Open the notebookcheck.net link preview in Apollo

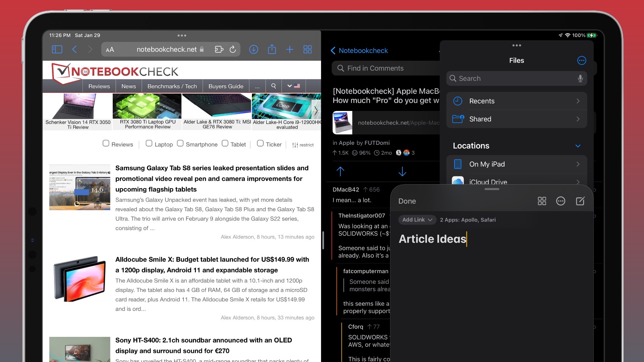(386, 123)
